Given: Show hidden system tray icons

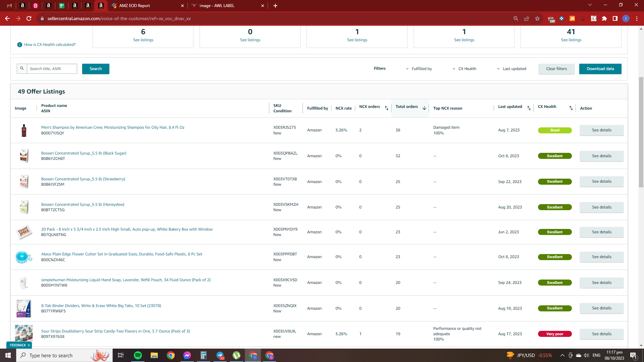Looking at the screenshot, I should (562, 355).
